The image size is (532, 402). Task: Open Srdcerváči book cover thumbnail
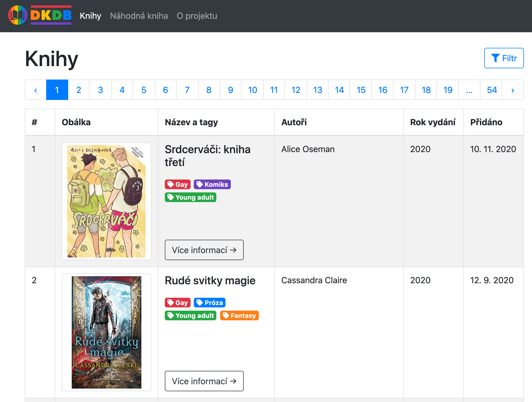107,201
